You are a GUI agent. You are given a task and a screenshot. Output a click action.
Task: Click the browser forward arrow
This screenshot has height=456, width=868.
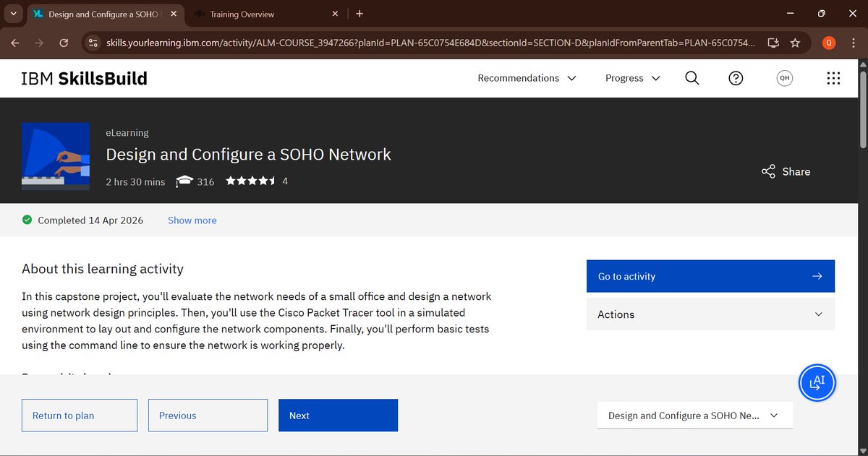(x=39, y=43)
